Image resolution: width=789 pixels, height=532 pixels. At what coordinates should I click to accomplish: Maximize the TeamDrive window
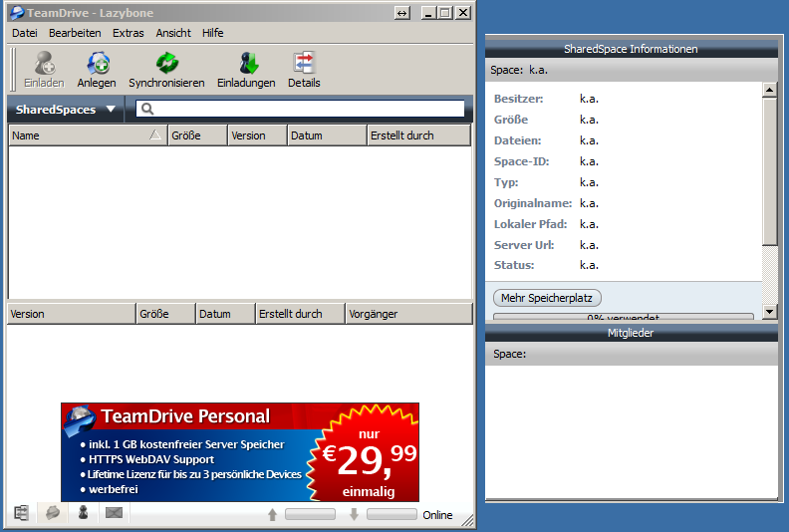(x=445, y=13)
